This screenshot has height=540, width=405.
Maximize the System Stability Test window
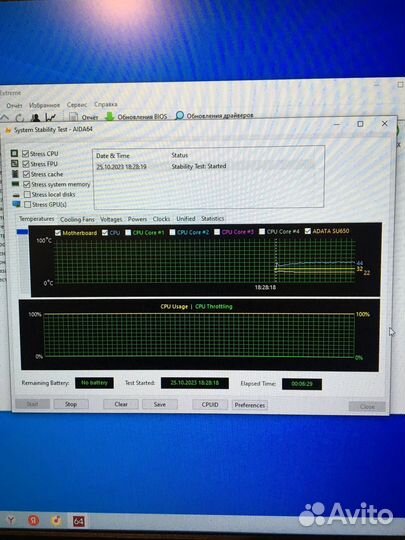pyautogui.click(x=360, y=124)
